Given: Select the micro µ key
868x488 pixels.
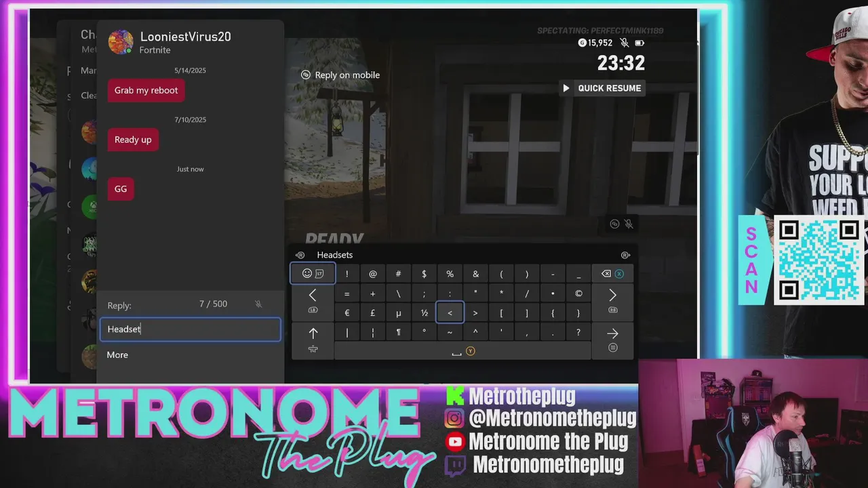Looking at the screenshot, I should pos(398,313).
